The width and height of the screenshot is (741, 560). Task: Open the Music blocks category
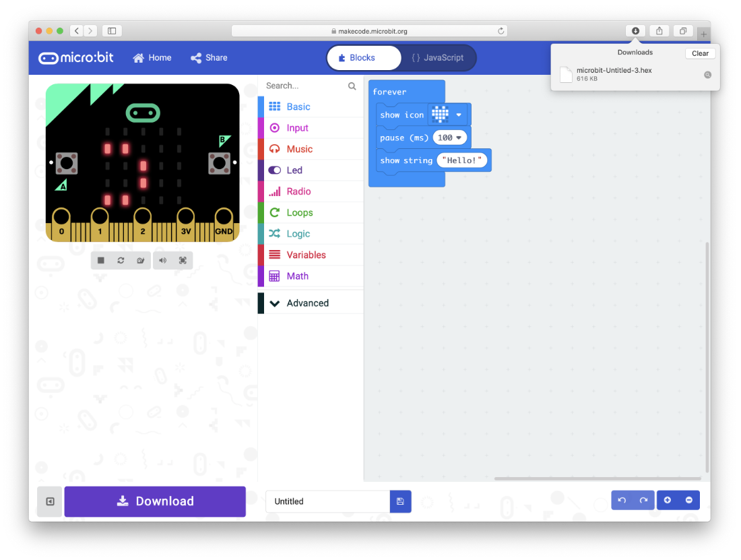(x=311, y=150)
